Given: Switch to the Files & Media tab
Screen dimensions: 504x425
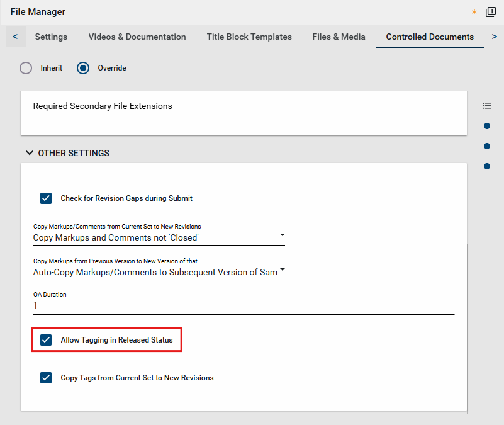Looking at the screenshot, I should click(339, 37).
